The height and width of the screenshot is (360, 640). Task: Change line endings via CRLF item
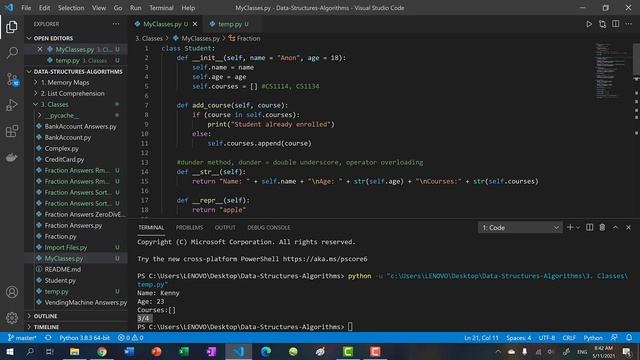tap(569, 338)
